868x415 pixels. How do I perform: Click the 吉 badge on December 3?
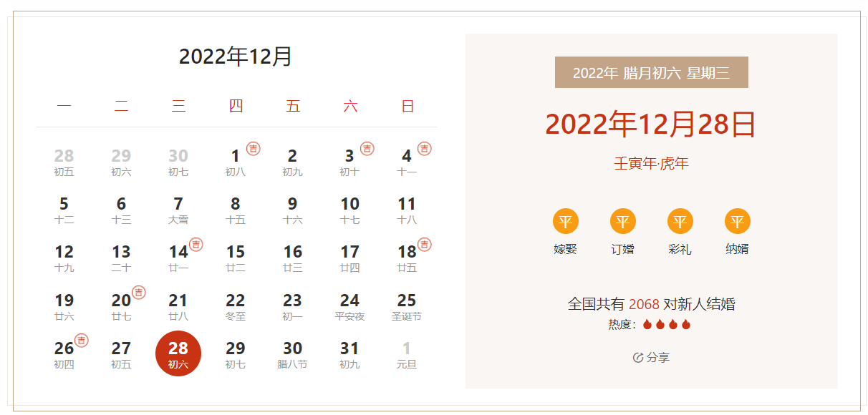367,148
